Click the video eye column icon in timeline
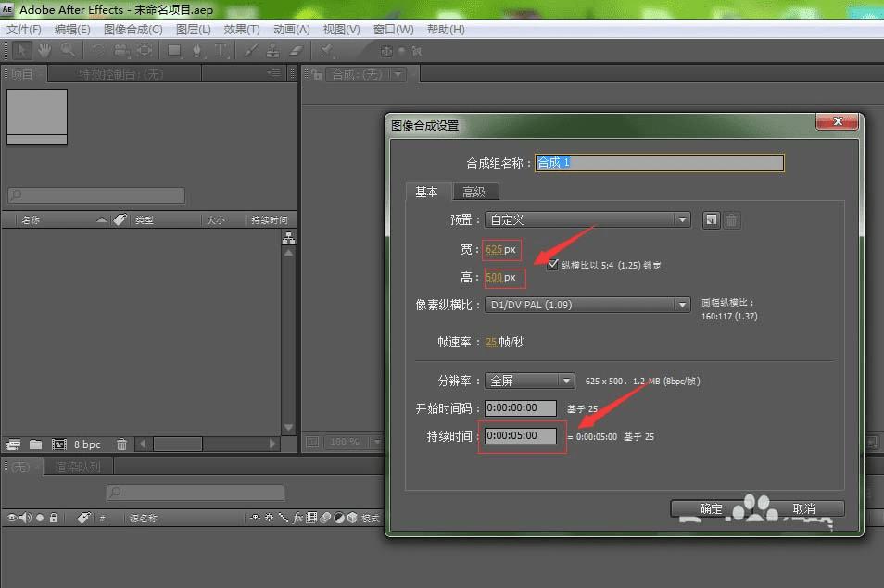The image size is (884, 588). tap(12, 518)
